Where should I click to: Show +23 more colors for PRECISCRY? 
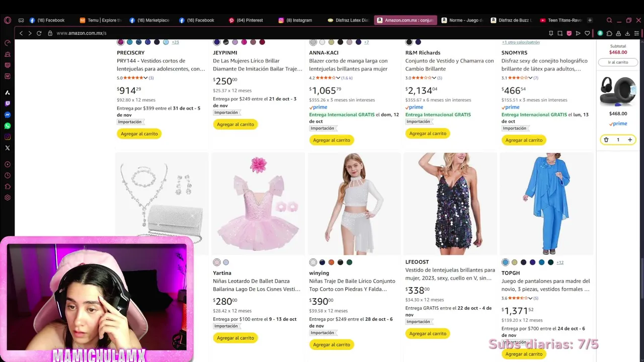pyautogui.click(x=175, y=42)
